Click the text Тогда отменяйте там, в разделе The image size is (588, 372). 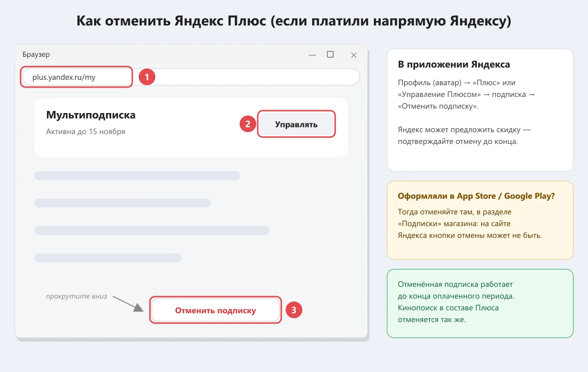(x=454, y=211)
